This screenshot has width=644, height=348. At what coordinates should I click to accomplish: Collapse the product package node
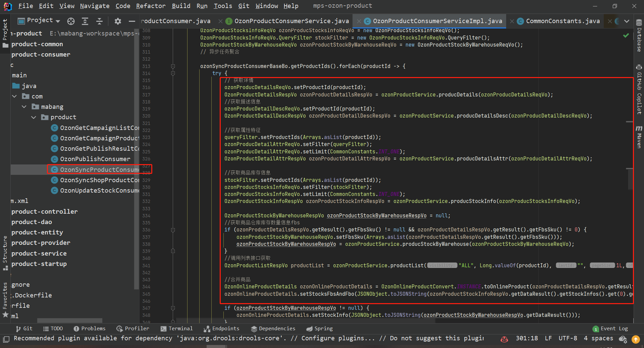pyautogui.click(x=34, y=117)
